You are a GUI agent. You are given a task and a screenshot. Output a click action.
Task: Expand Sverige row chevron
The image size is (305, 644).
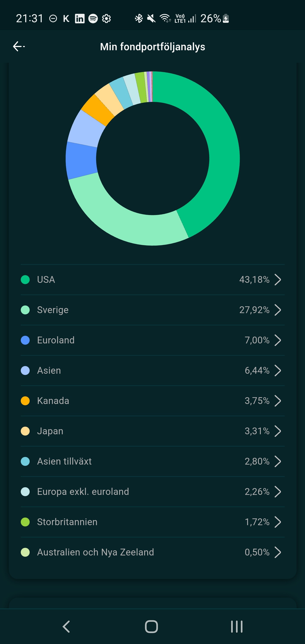(x=278, y=310)
